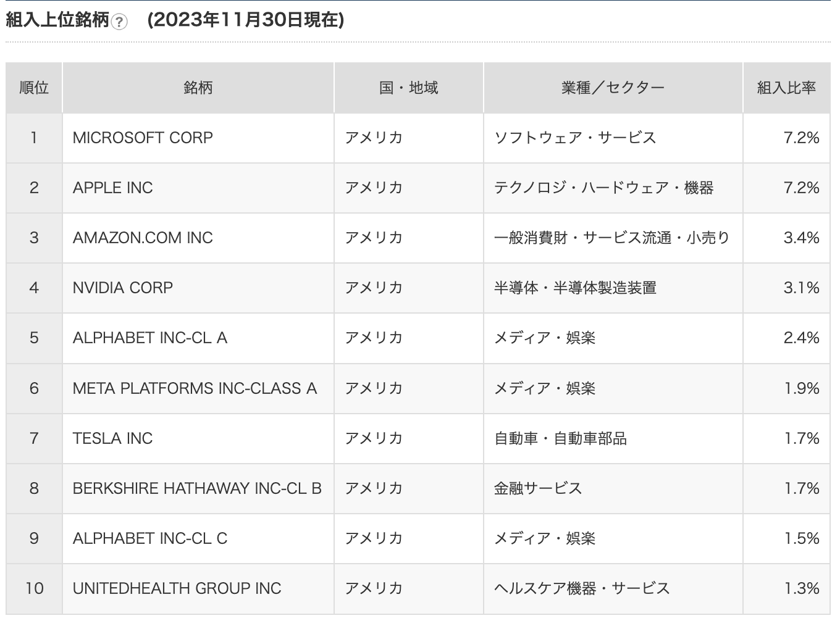Click the テクノロジ・ハードウェア・機器 sector cell
840x626 pixels.
(613, 188)
